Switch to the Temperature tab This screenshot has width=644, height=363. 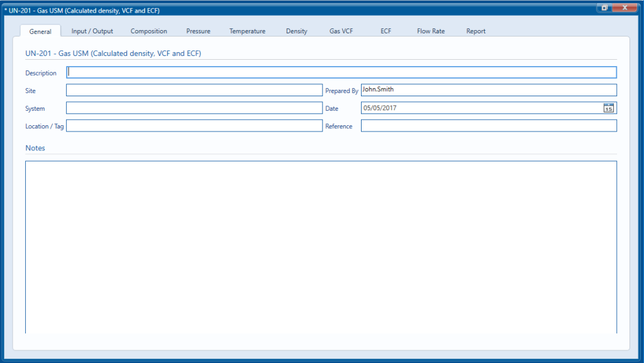pos(247,31)
